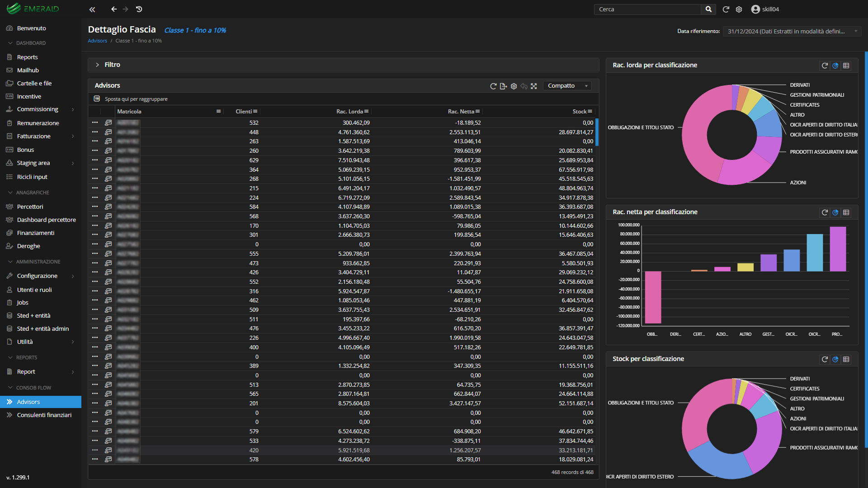The height and width of the screenshot is (488, 868).
Task: Open Percettori in sidebar
Action: pyautogui.click(x=41, y=206)
